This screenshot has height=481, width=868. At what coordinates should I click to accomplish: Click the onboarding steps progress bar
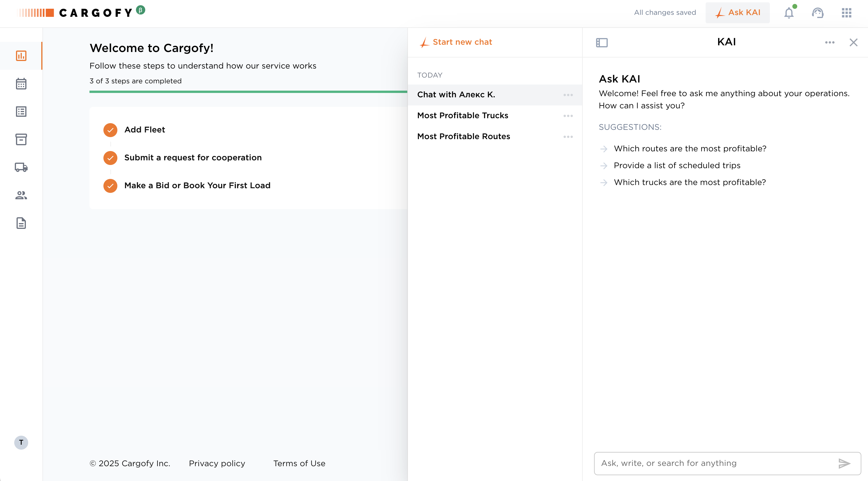coord(248,91)
